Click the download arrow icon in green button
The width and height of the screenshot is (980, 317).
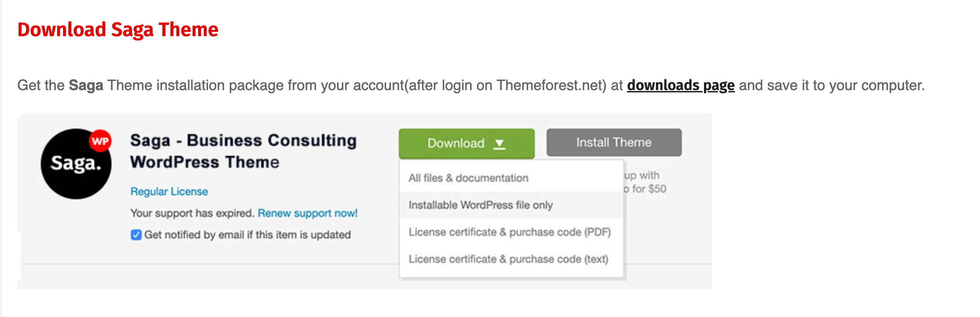[x=499, y=144]
